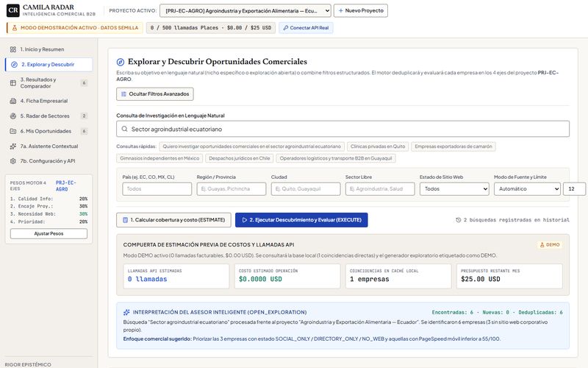Viewport: 588px width, 368px height.
Task: Click the key icon in Conectar API Real
Action: pyautogui.click(x=286, y=28)
